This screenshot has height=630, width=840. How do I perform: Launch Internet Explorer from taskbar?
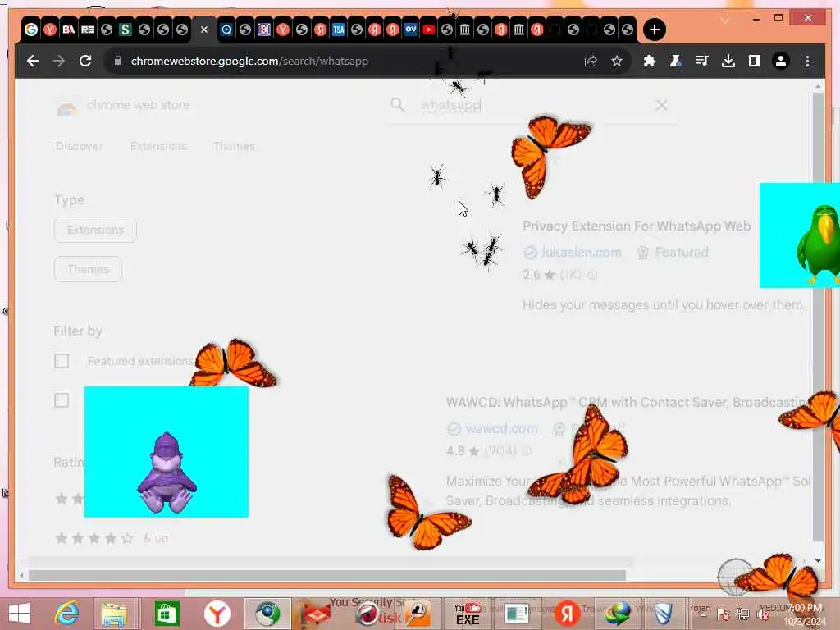click(x=67, y=614)
